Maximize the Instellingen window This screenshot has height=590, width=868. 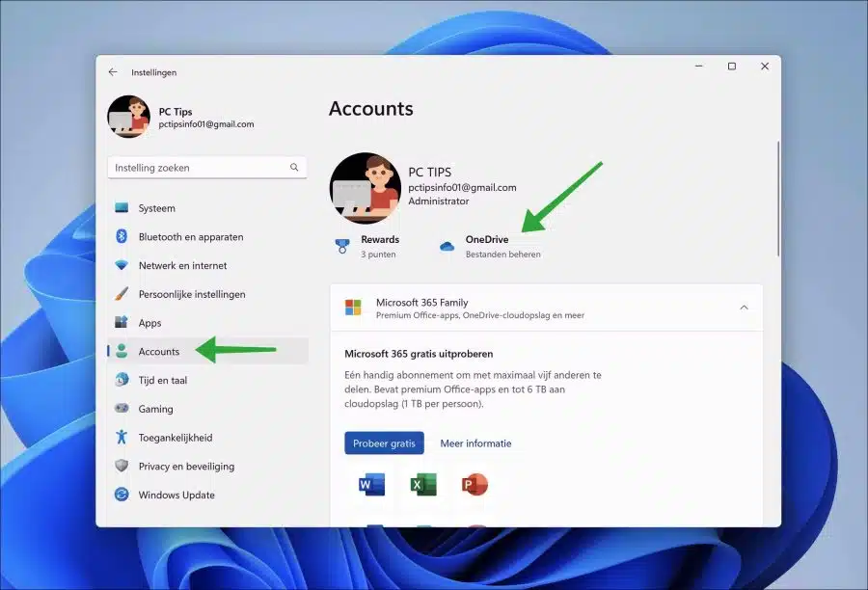[x=732, y=66]
